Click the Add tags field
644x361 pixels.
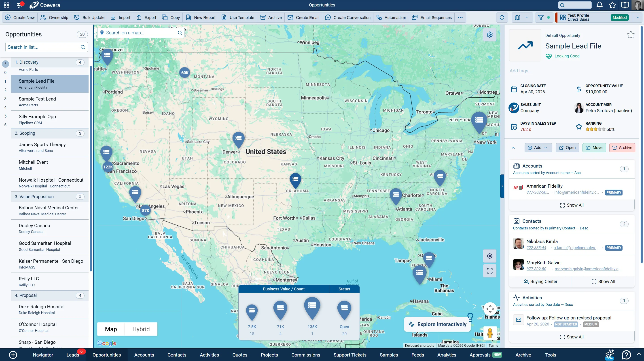(x=521, y=71)
